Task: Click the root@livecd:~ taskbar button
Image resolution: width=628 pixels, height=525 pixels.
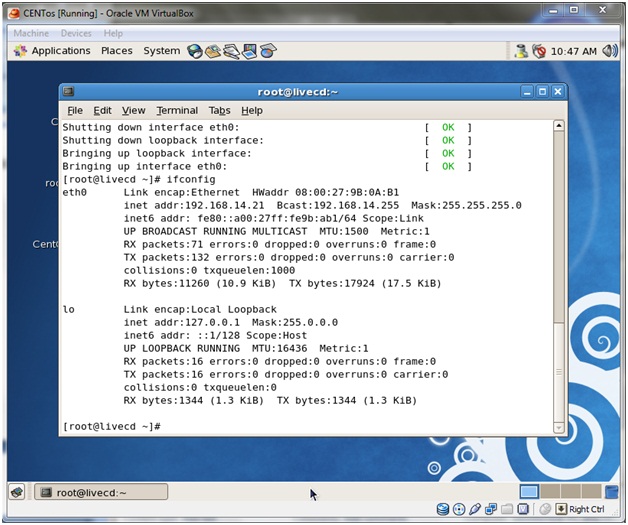Action: (101, 492)
